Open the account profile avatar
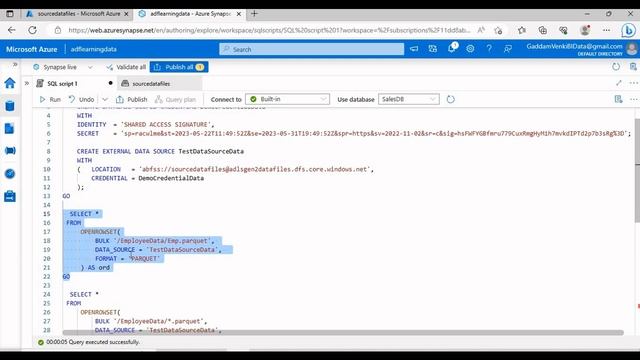640x360 pixels. (x=631, y=49)
